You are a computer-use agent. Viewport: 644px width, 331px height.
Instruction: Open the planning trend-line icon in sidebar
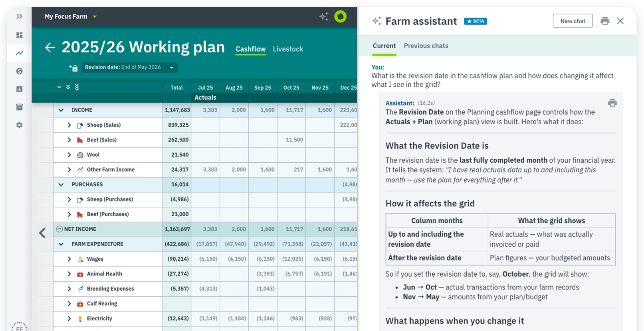(x=19, y=53)
